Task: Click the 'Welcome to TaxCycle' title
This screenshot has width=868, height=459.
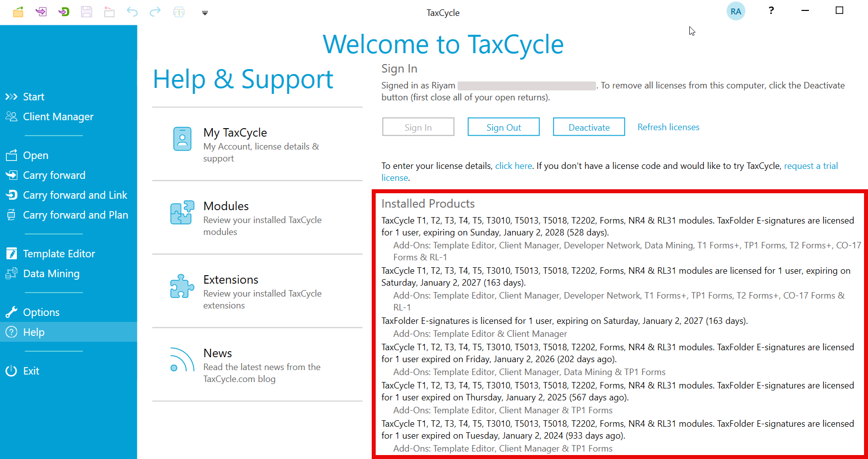Action: (x=443, y=45)
